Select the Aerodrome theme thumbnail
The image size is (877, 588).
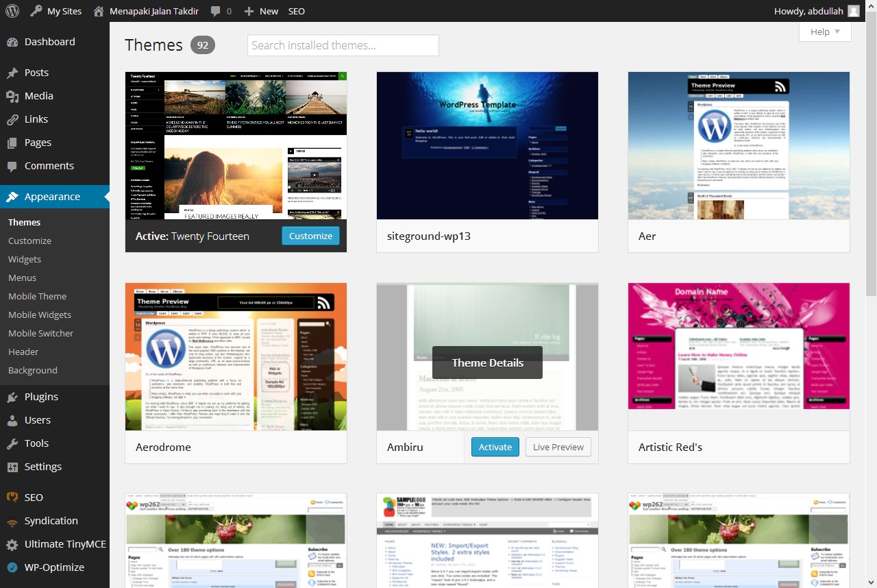(x=236, y=356)
